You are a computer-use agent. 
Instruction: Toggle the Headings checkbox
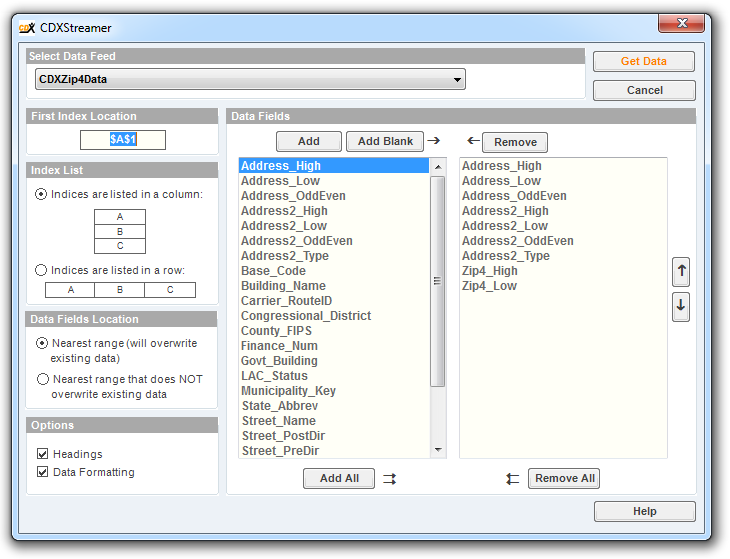tap(42, 453)
